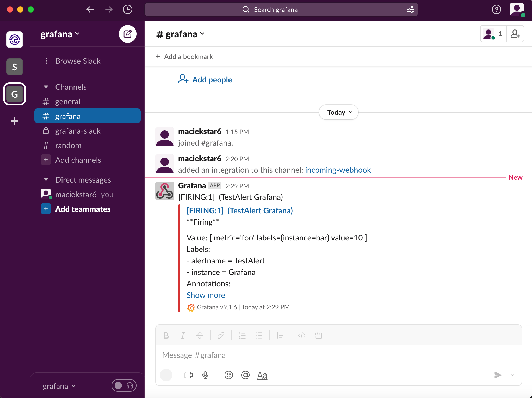Record an audio clip with microphone

click(x=205, y=375)
